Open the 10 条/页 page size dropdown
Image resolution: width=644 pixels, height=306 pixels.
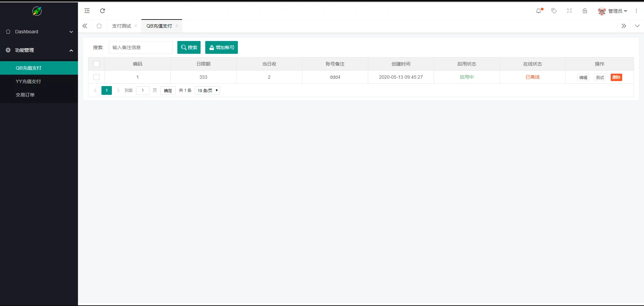[x=207, y=90]
